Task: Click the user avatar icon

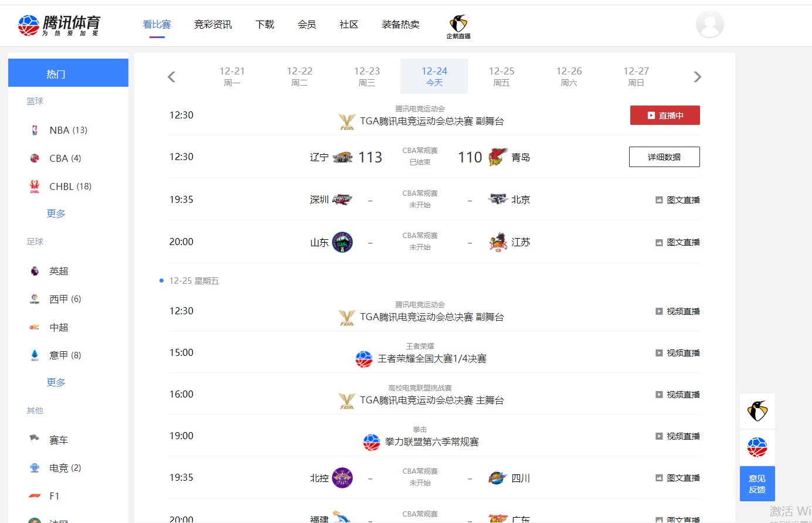Action: pyautogui.click(x=709, y=25)
